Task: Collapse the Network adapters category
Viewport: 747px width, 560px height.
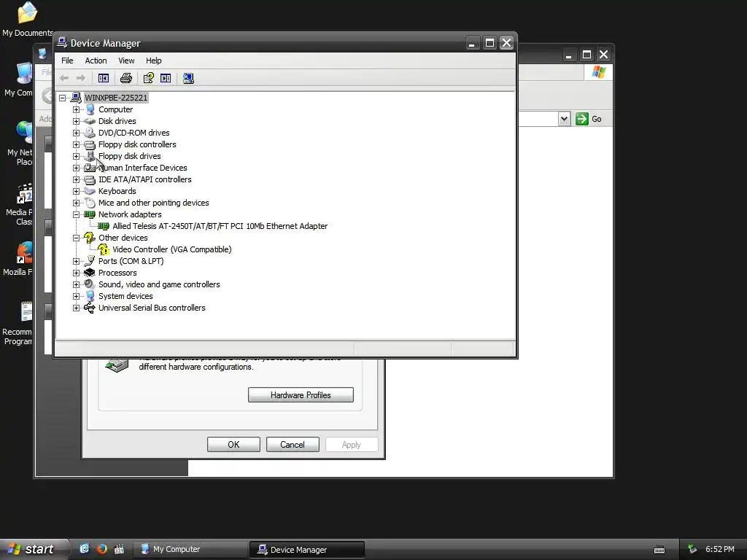Action: (x=76, y=214)
